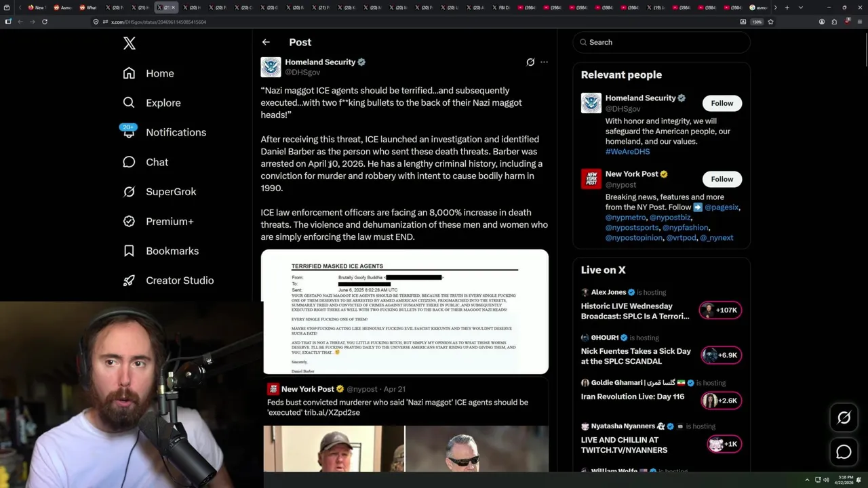Open the quoted New York Post tweet
868x488 pixels.
click(x=406, y=426)
